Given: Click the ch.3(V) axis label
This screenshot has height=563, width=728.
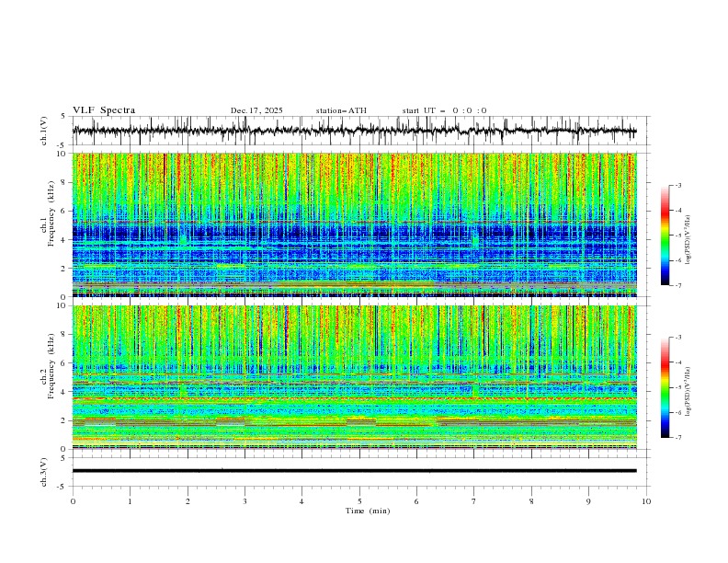Looking at the screenshot, I should coord(44,472).
